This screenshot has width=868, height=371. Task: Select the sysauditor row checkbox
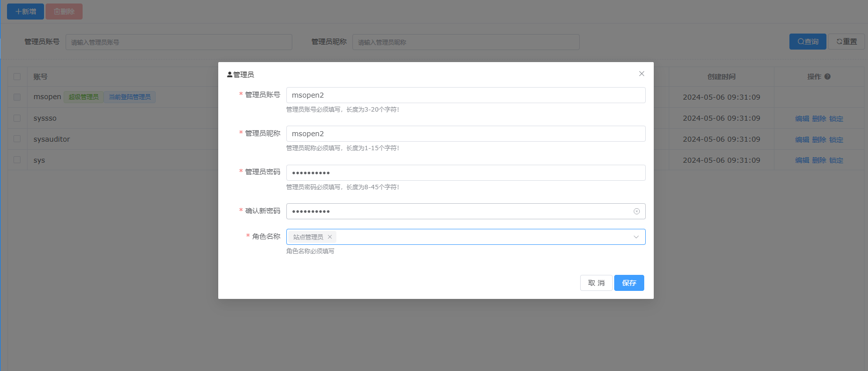tap(17, 139)
